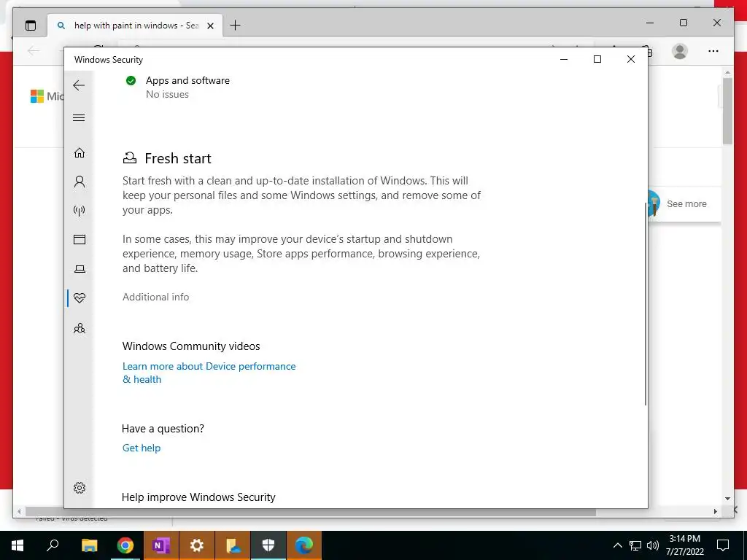Minimize the Windows Security window
Image resolution: width=747 pixels, height=560 pixels.
[x=564, y=59]
